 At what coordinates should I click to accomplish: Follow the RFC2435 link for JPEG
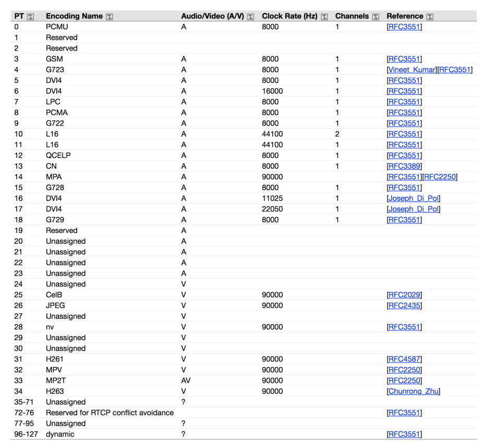(x=404, y=306)
